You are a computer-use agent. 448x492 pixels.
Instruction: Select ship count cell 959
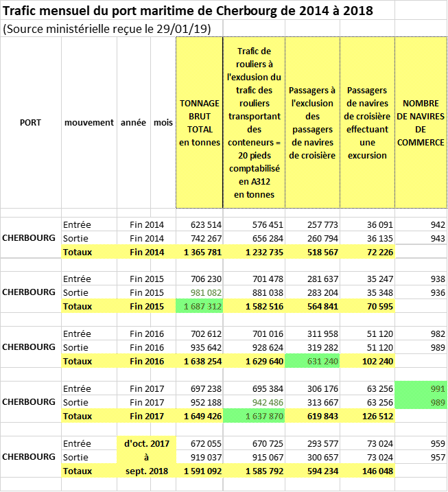pos(421,443)
